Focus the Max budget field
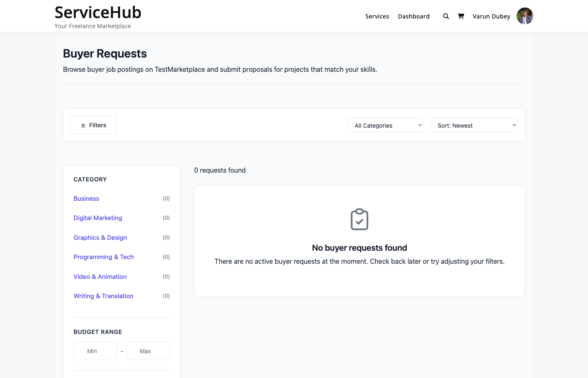The image size is (588, 378). 148,351
